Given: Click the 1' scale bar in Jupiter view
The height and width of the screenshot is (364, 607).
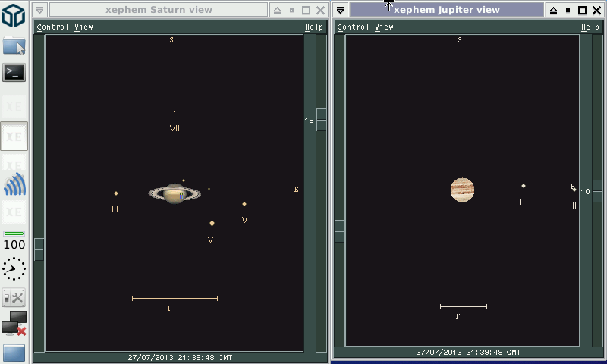Looking at the screenshot, I should 464,307.
